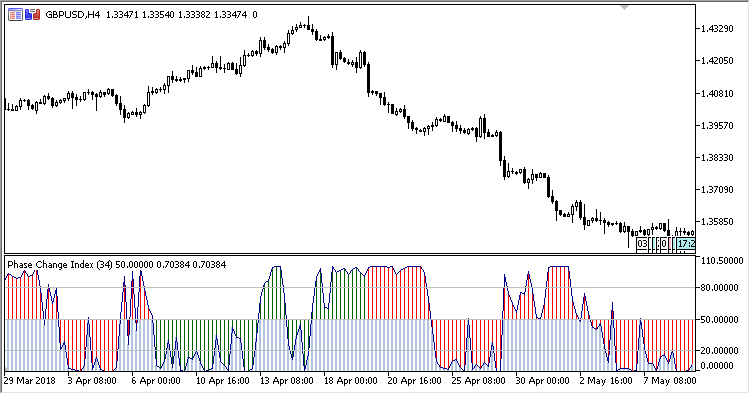Click the 1.40810 price scale label
The width and height of the screenshot is (750, 394).
coord(717,94)
